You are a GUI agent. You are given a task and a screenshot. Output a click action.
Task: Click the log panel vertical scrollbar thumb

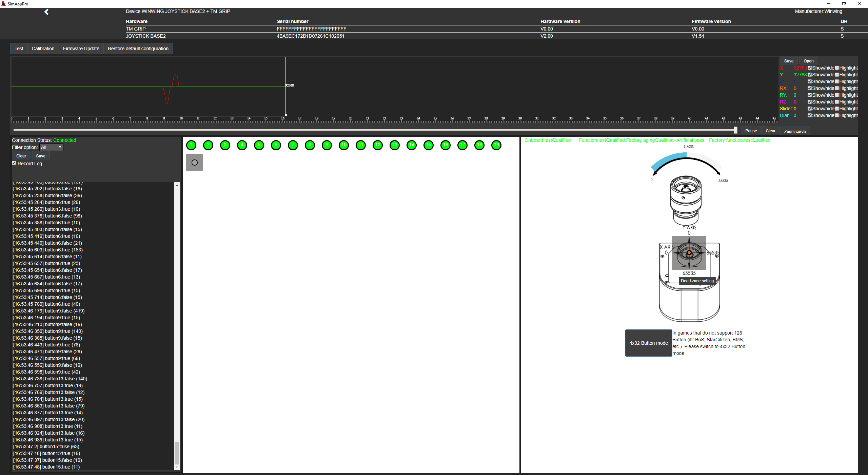177,453
